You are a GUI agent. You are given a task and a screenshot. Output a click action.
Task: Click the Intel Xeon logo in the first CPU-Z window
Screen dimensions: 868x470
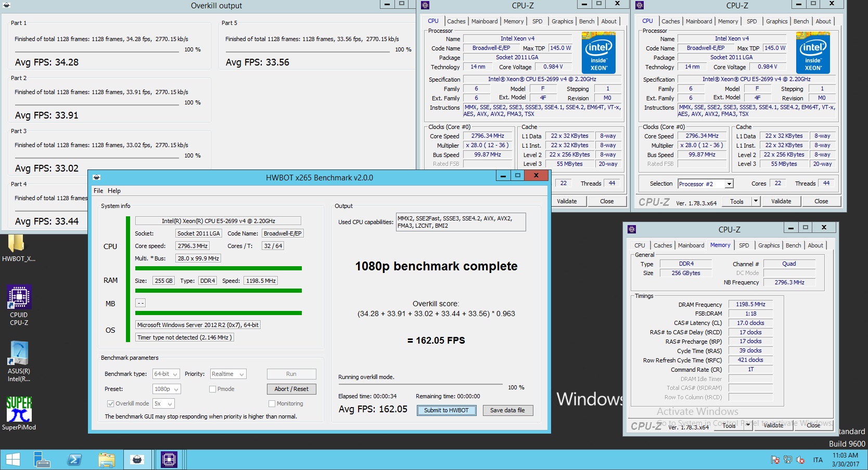pos(598,53)
